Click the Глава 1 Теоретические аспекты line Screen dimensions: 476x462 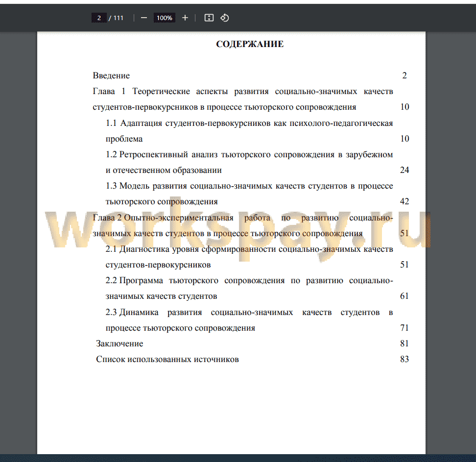(243, 92)
